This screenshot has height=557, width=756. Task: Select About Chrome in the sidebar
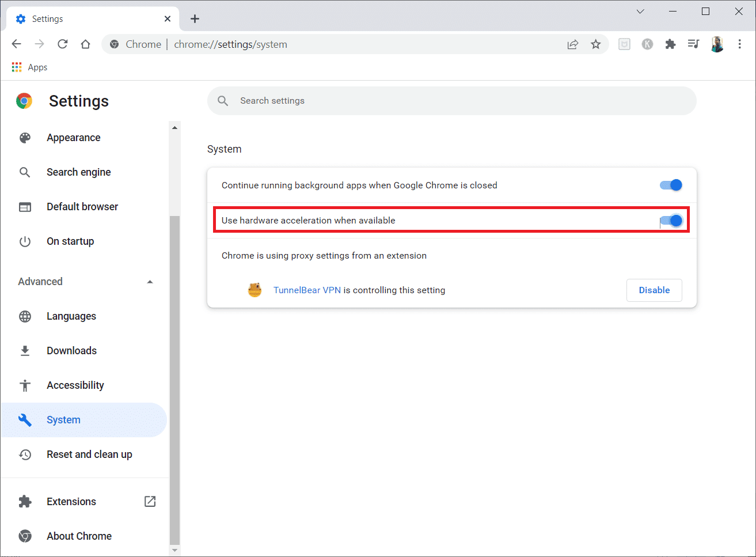(79, 536)
